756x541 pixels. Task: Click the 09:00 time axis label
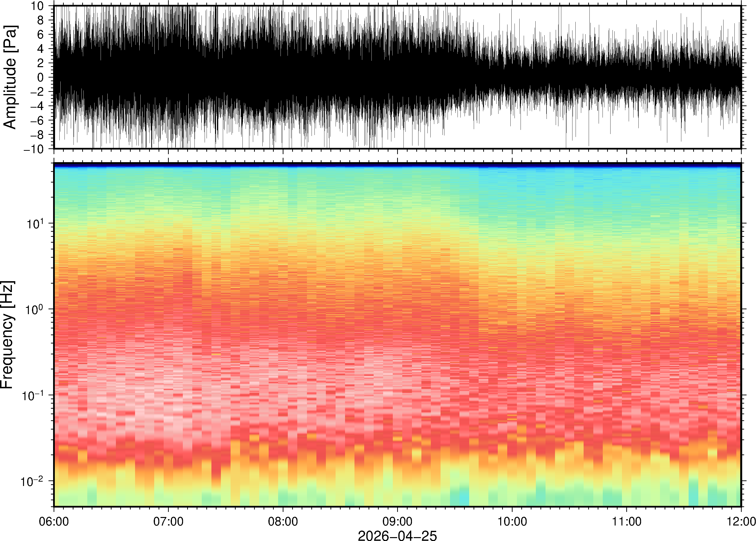pyautogui.click(x=397, y=521)
